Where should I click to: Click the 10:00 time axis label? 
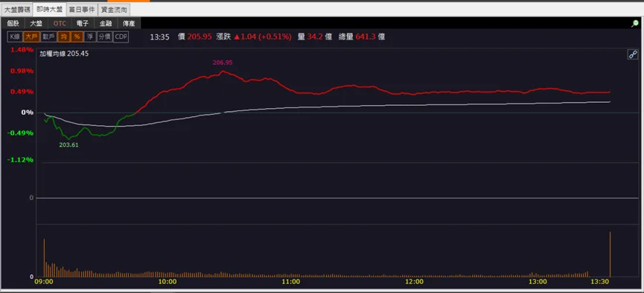tap(168, 282)
